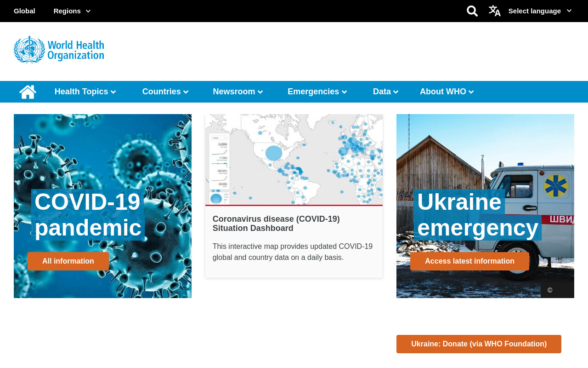Go to the home icon in the navigation bar
Viewport: 588px width, 368px height.
(x=28, y=92)
